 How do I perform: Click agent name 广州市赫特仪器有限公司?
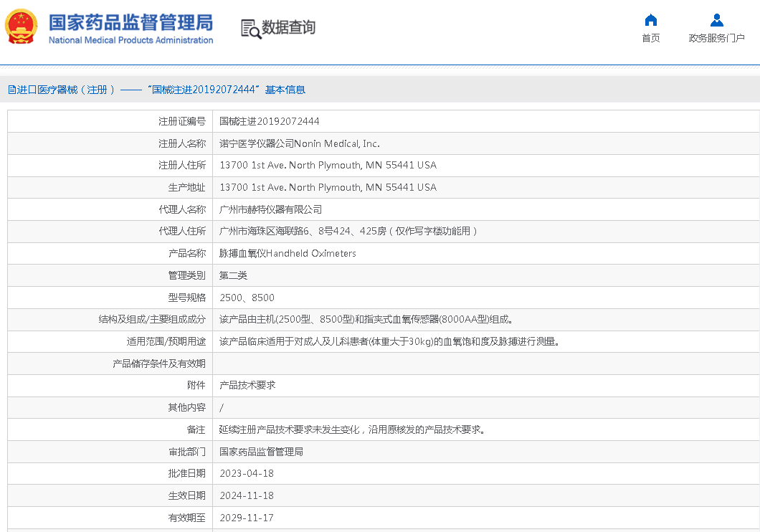pos(270,209)
